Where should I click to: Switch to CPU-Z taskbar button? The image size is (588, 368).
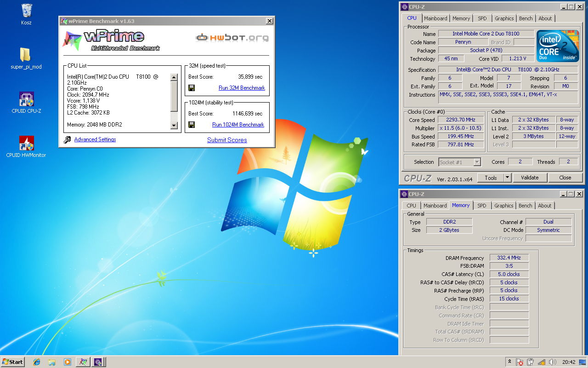98,362
